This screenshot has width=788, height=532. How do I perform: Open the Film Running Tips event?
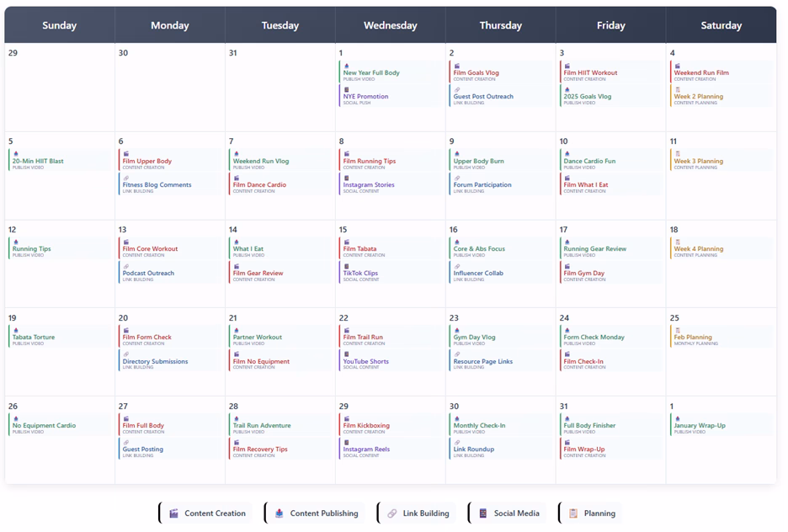pos(391,160)
